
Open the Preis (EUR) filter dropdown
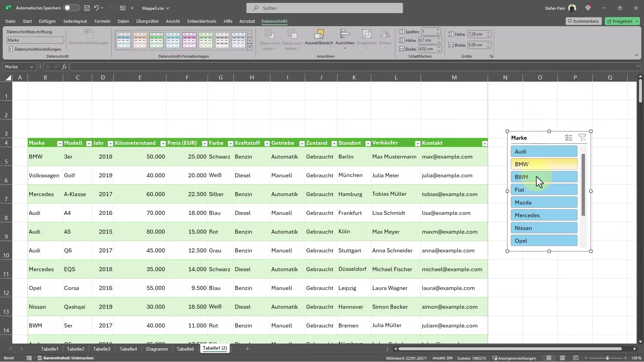[205, 143]
